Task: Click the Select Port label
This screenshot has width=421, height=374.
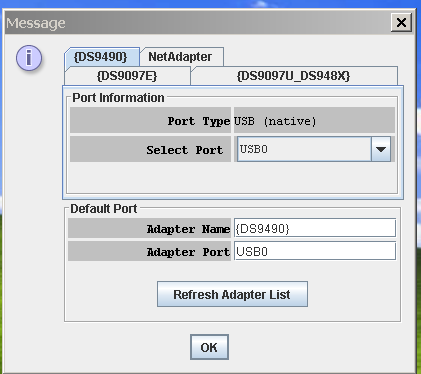Action: 185,150
